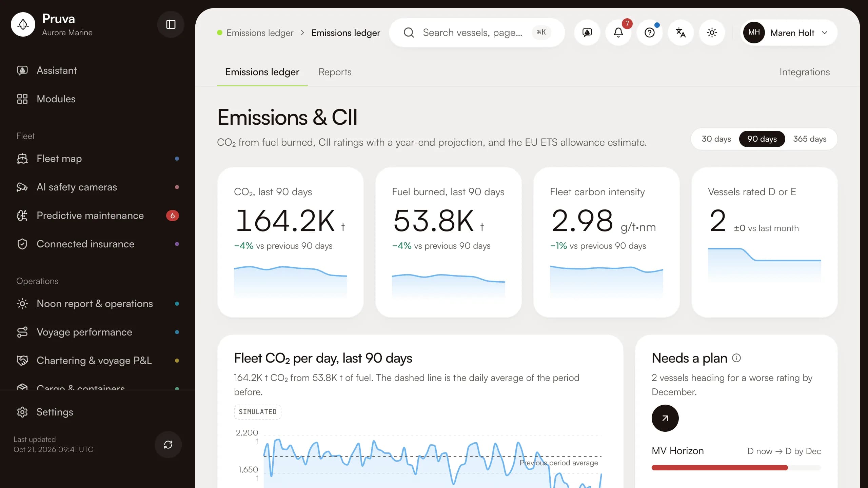The height and width of the screenshot is (488, 868).
Task: Click the MV Horizon rating progress bar
Action: (736, 468)
